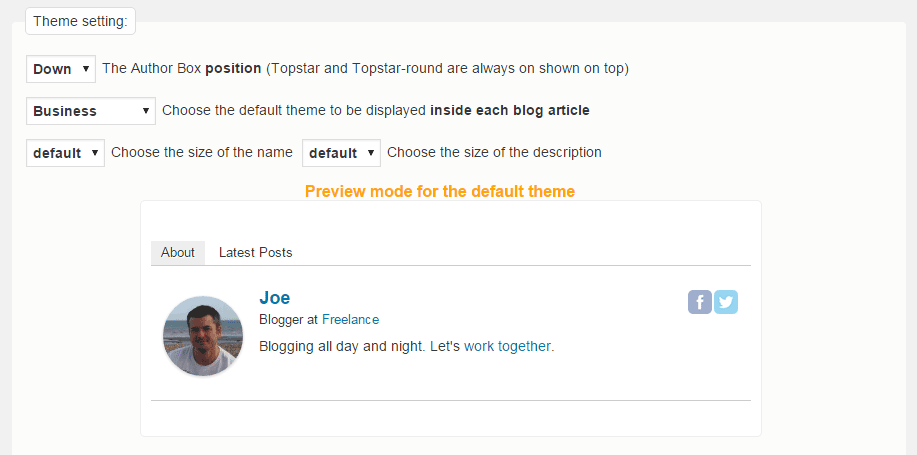Open the Author Box position dropdown showing Down
The image size is (917, 455).
[61, 69]
